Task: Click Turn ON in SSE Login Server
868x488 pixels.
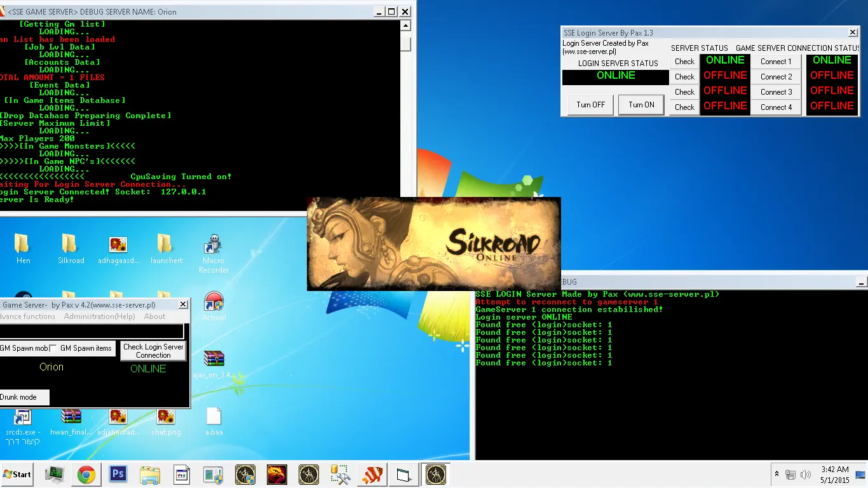Action: (x=641, y=105)
